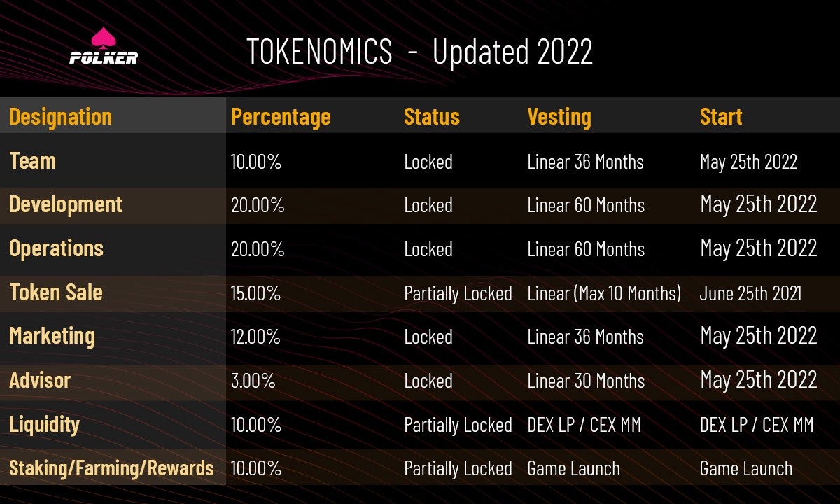Select the Percentage column header
This screenshot has width=840, height=504.
[x=281, y=116]
